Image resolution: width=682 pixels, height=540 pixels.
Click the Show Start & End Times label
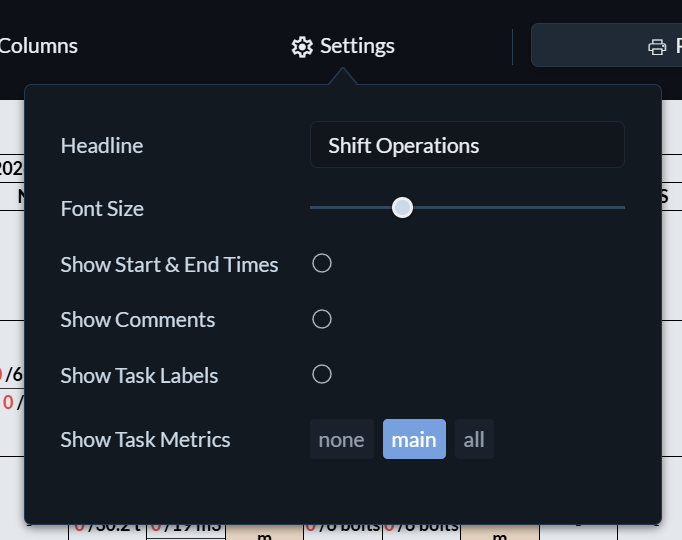point(169,265)
